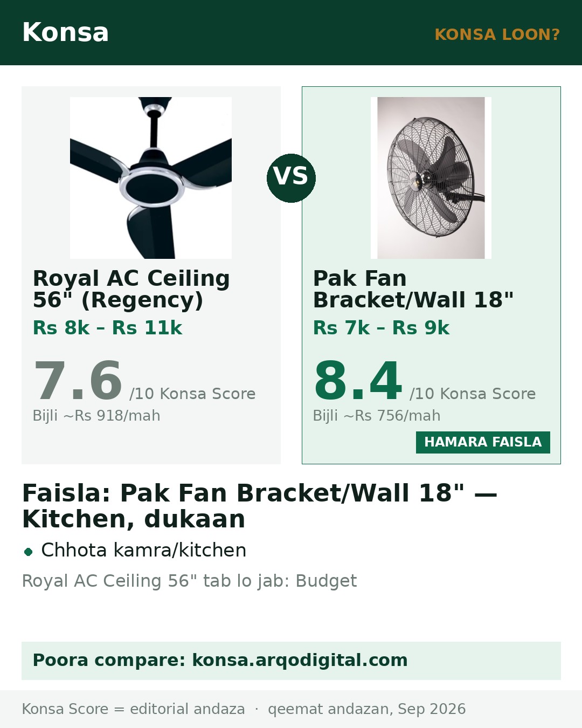The image size is (582, 728).
Task: Click the Rs 8k – Rs 11k price
Action: pos(108,328)
